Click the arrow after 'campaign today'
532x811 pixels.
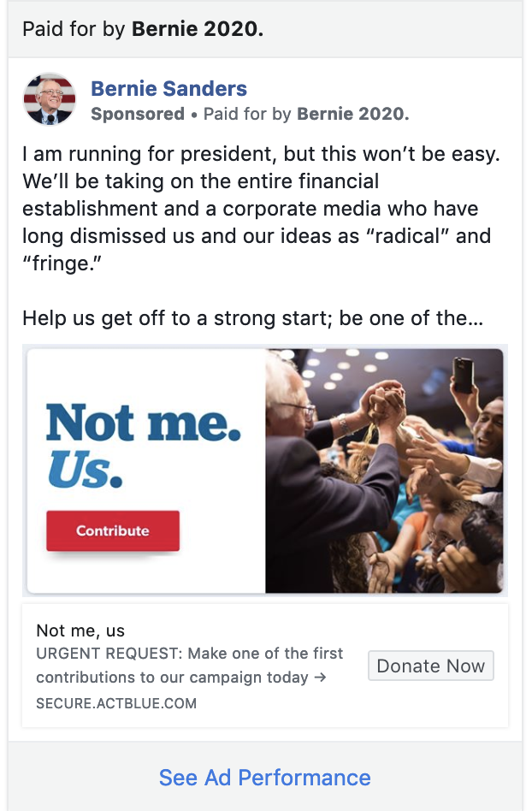pyautogui.click(x=320, y=677)
